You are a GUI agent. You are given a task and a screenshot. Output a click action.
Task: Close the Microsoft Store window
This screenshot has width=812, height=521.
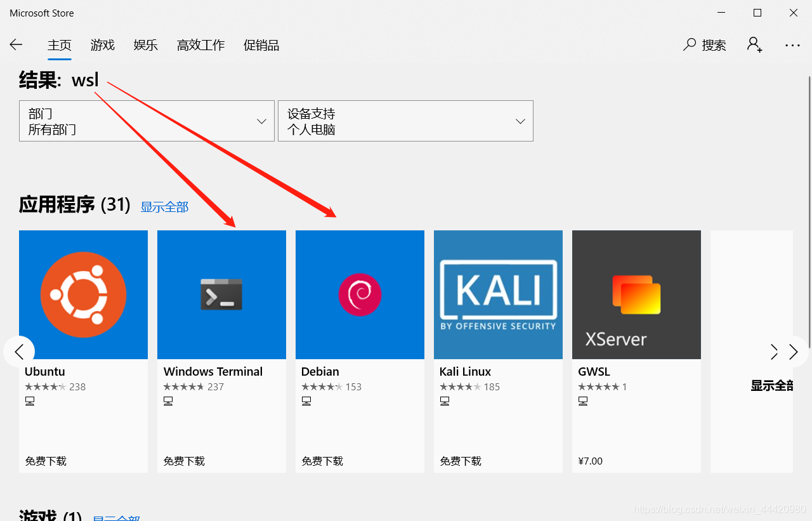(x=794, y=13)
